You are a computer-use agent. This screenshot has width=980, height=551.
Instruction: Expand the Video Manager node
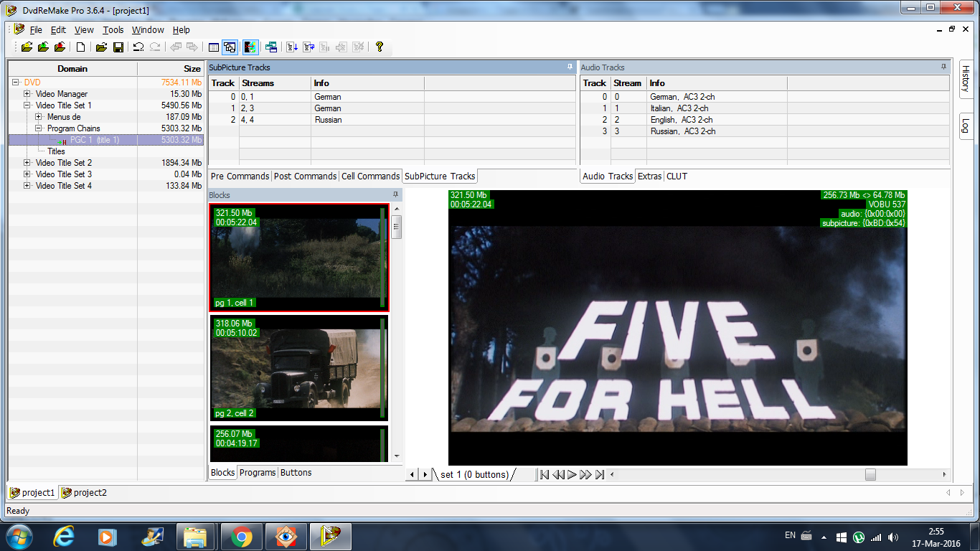(27, 94)
